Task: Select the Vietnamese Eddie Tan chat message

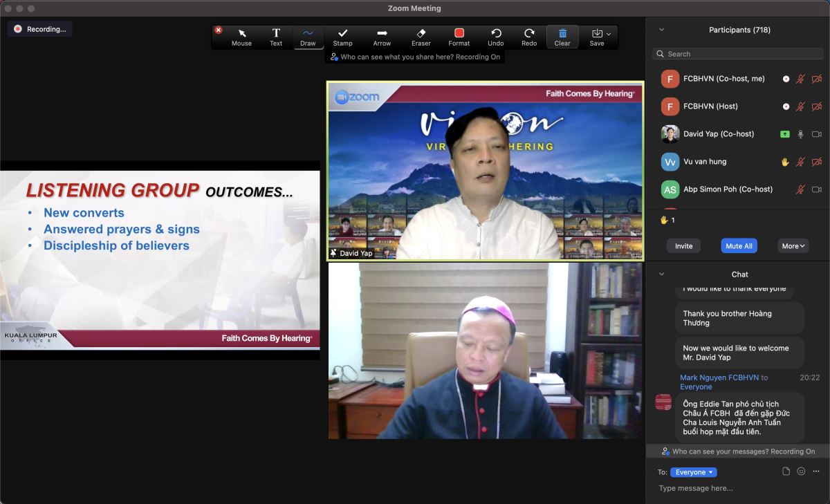Action: point(739,418)
